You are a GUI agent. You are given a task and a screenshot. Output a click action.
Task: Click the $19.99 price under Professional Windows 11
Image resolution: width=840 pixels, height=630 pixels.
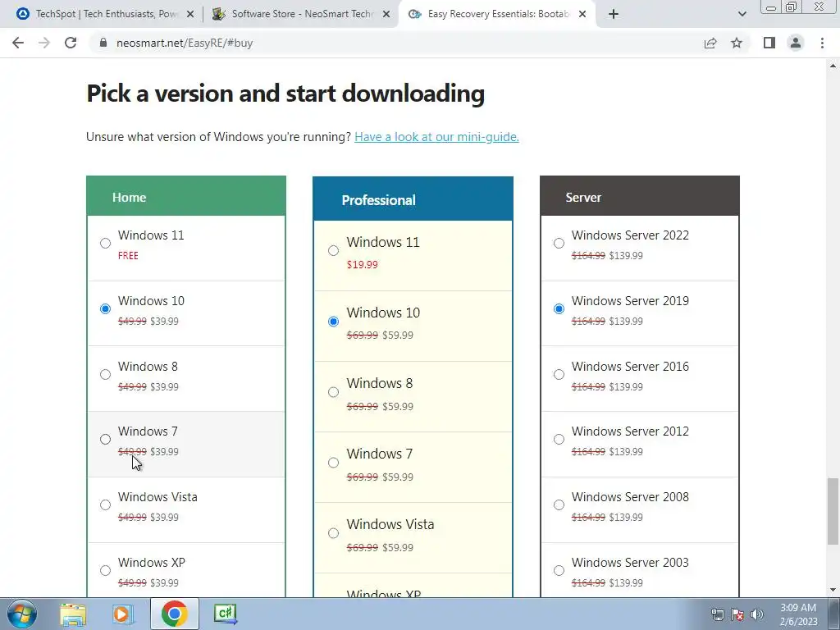[x=362, y=264]
